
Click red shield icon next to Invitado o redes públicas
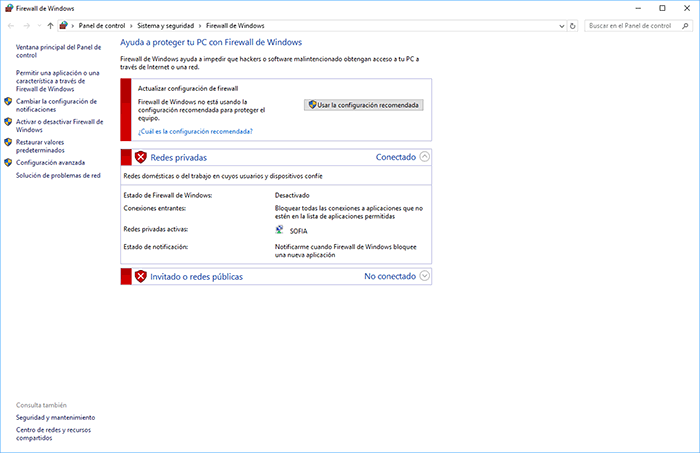coord(141,276)
